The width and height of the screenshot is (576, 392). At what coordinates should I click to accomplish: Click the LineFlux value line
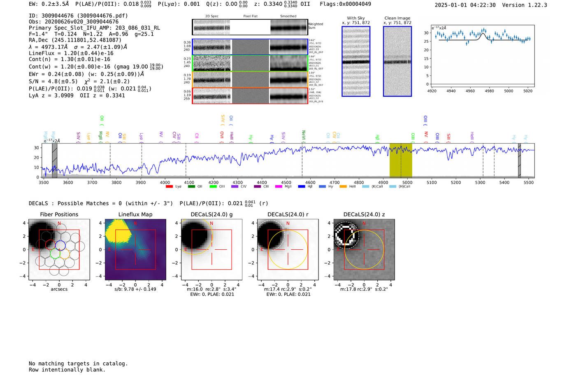pos(71,53)
